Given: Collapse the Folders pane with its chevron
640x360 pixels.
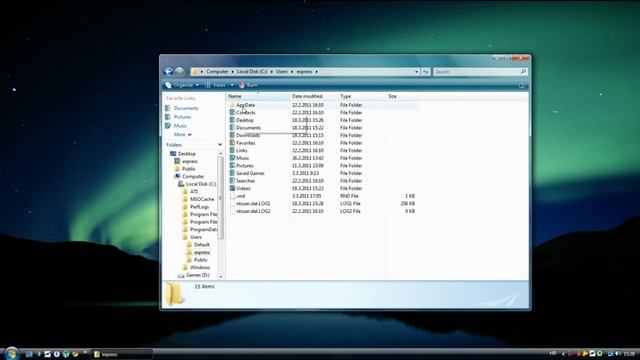Looking at the screenshot, I should pyautogui.click(x=220, y=145).
